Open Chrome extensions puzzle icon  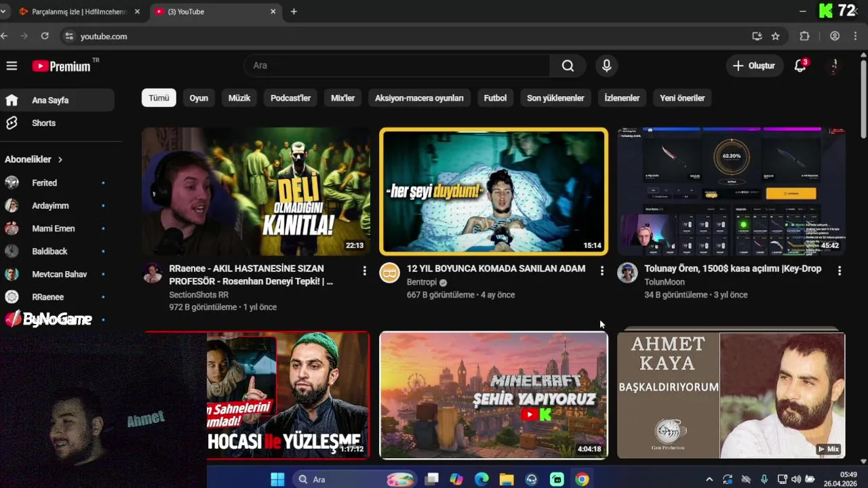coord(805,37)
